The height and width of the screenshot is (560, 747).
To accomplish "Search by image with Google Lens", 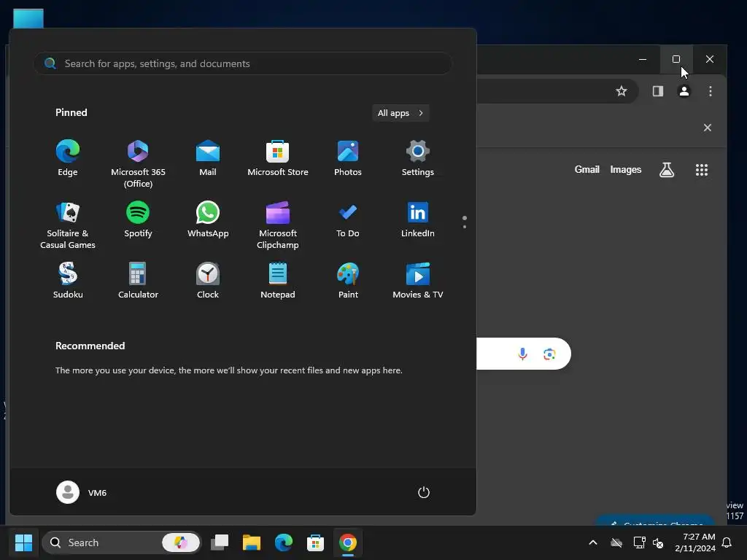I will pos(549,354).
